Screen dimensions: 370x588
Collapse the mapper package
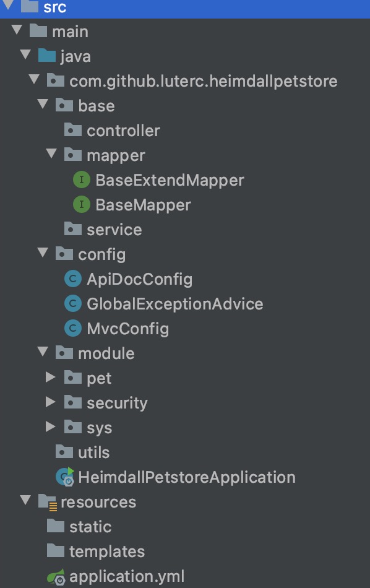tap(51, 153)
